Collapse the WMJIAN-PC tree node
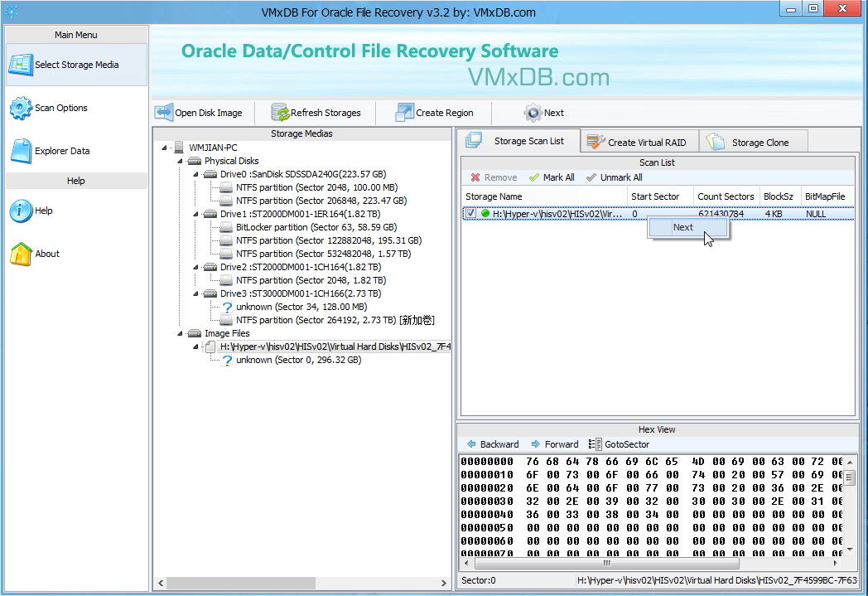The image size is (868, 596). point(165,148)
